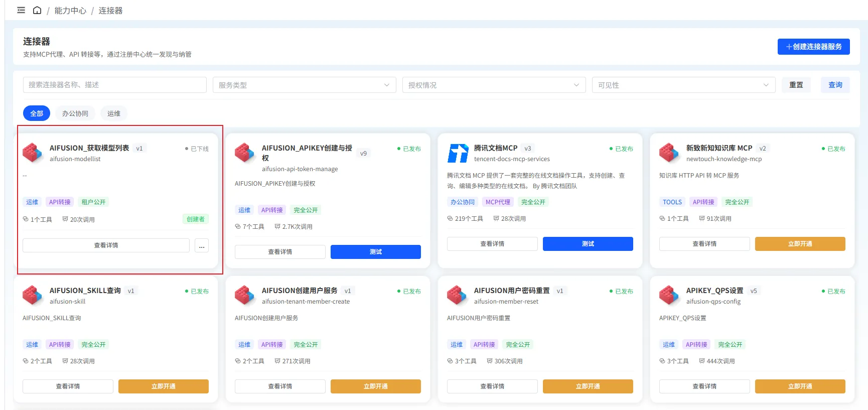
Task: Click call count icon on AIFUSION创建用户服务 card
Action: pyautogui.click(x=277, y=361)
